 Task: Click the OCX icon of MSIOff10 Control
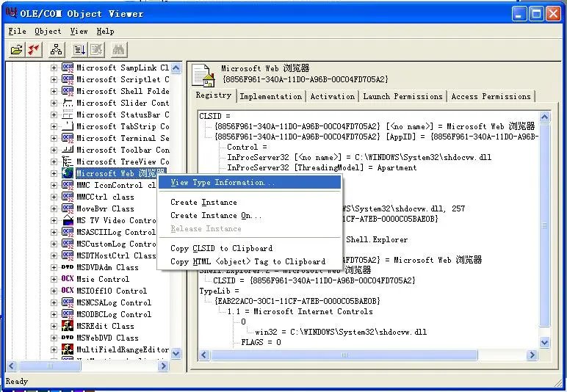[x=68, y=291]
